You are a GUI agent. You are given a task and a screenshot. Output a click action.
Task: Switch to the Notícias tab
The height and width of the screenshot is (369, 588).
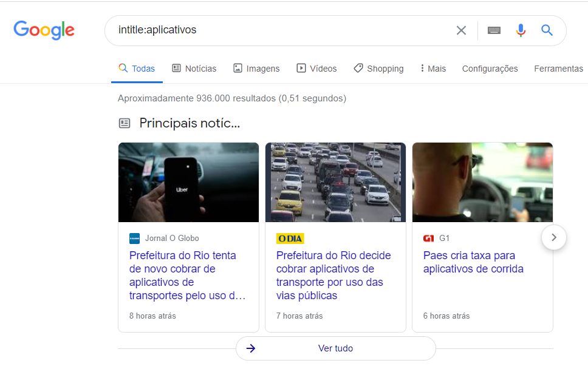tap(194, 69)
